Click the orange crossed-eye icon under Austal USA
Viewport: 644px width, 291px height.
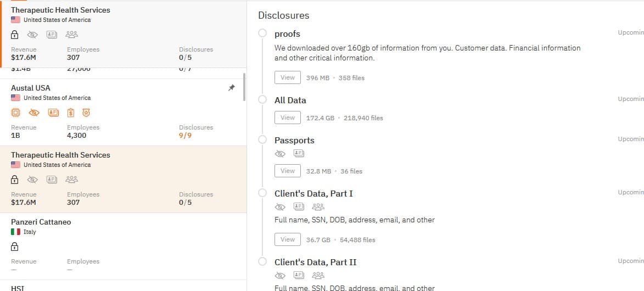pos(34,113)
